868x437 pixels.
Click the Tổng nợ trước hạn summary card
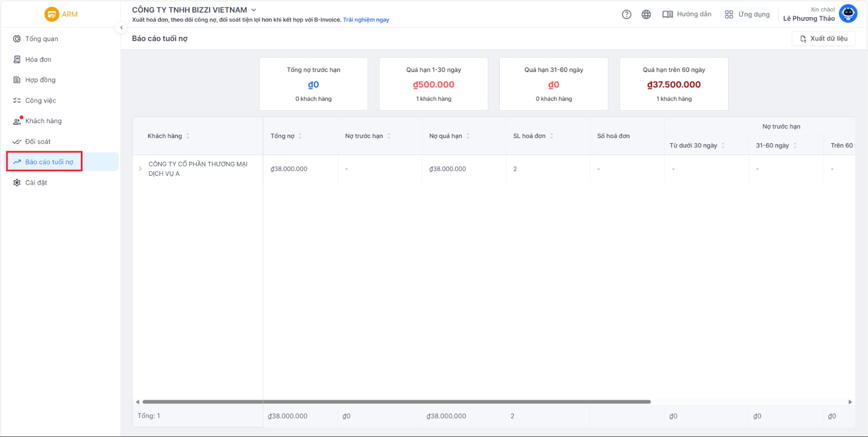pyautogui.click(x=314, y=84)
